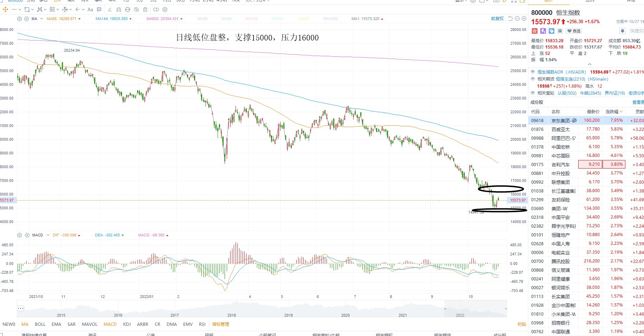644x336 pixels.
Task: Click the blue tag badge icon
Action: 552,31
